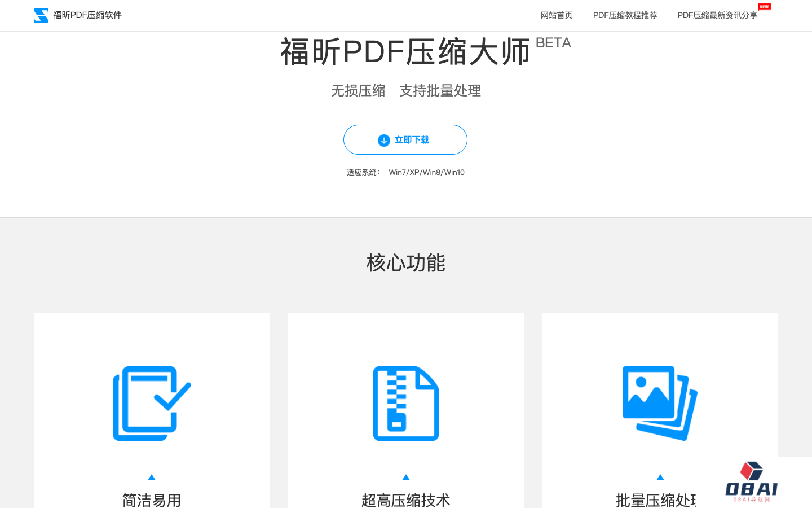Click the 福昕PDF压缩软件 title link
Viewport: 812px width, 508px height.
[87, 15]
